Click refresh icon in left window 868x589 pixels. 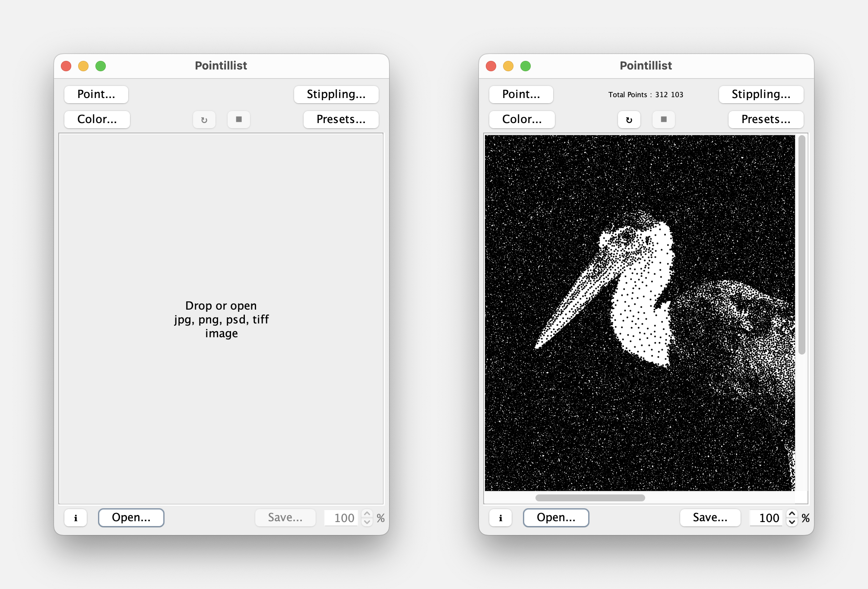(204, 120)
